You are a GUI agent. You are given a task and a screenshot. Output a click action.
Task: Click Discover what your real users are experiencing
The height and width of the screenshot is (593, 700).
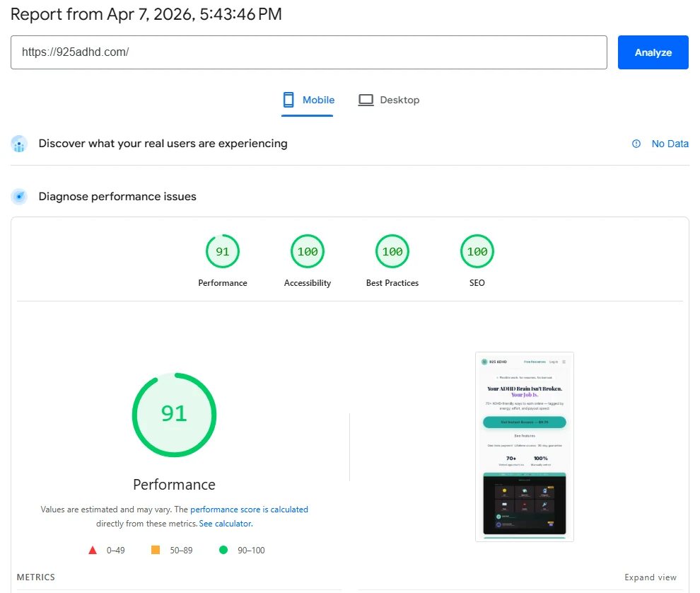pos(163,144)
